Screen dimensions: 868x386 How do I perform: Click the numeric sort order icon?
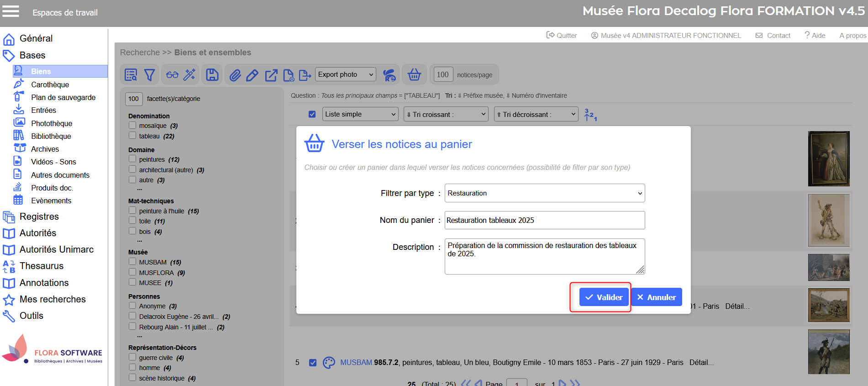click(590, 115)
